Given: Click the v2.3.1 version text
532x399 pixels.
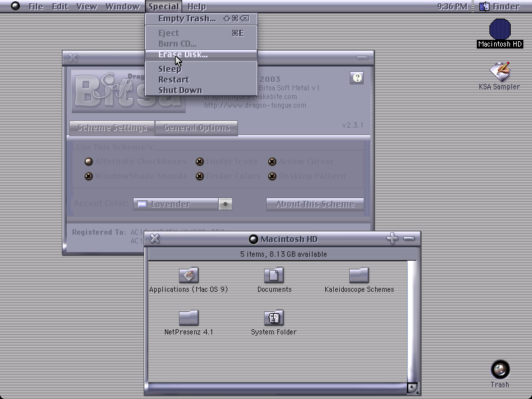Looking at the screenshot, I should tap(353, 125).
